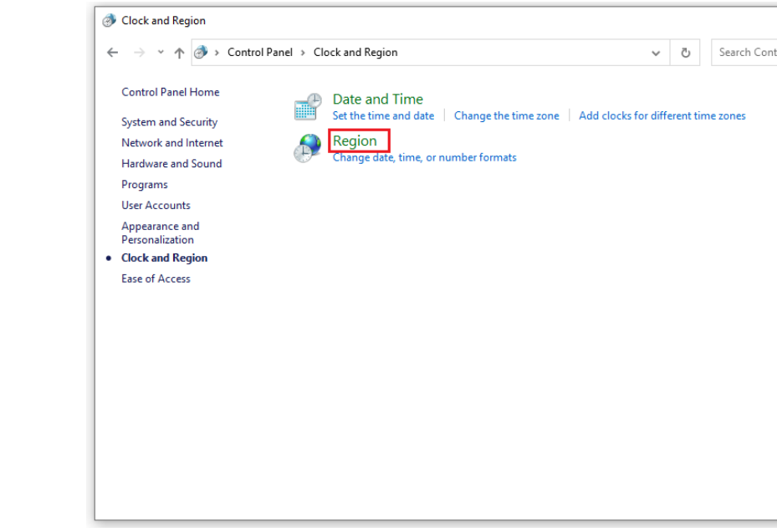Screen dimensions: 777x532
Task: Go up one level with the up arrow
Action: point(179,53)
